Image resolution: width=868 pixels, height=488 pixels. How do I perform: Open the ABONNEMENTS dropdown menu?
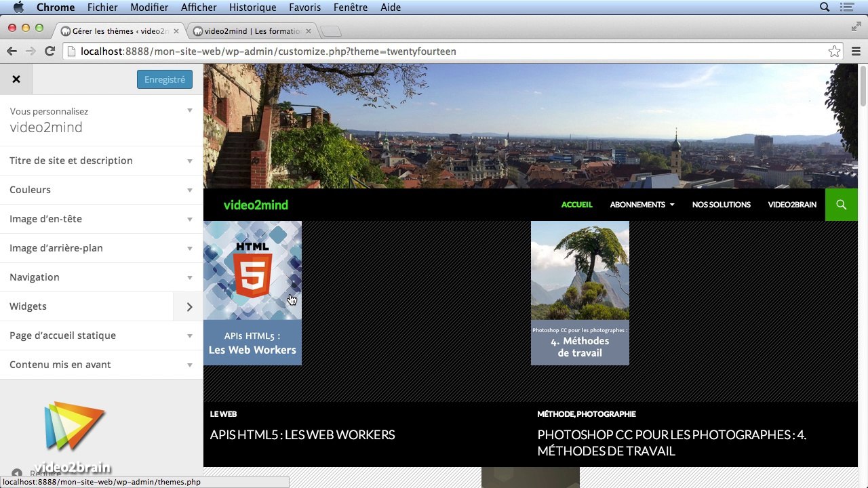[642, 205]
